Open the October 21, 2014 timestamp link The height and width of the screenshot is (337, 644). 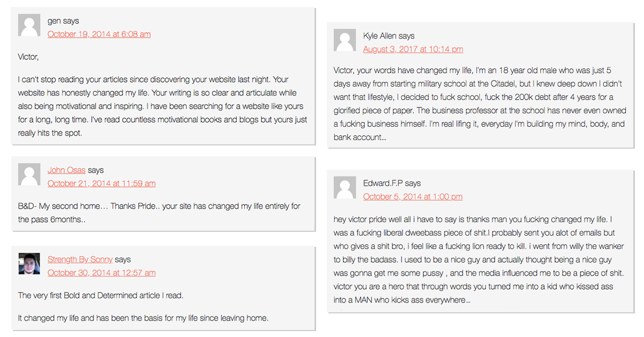click(x=101, y=184)
